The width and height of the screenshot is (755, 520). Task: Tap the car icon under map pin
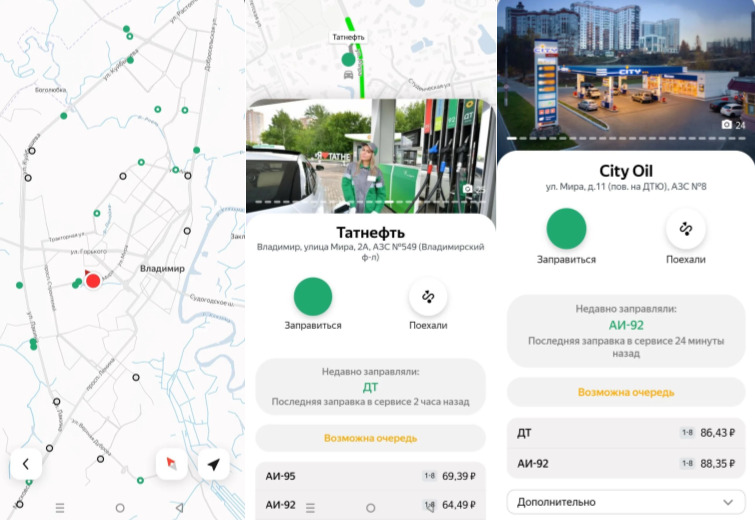[x=348, y=75]
